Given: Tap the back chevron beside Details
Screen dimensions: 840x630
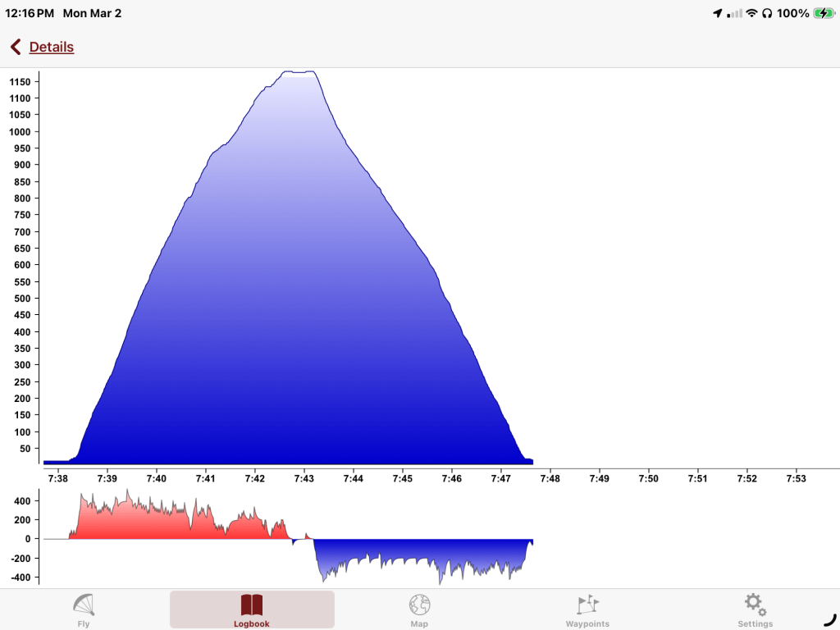Looking at the screenshot, I should [x=15, y=48].
